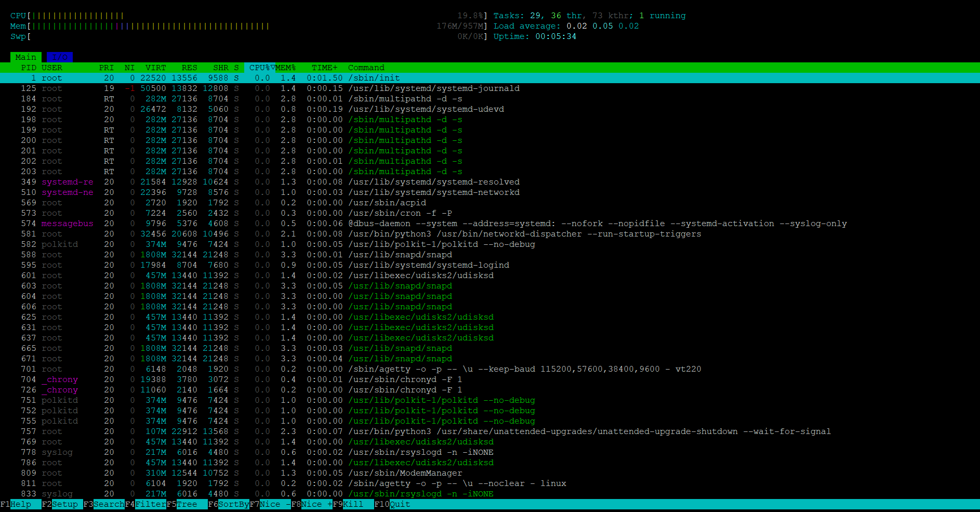
Task: Quit htop using F10Quit
Action: 393,504
